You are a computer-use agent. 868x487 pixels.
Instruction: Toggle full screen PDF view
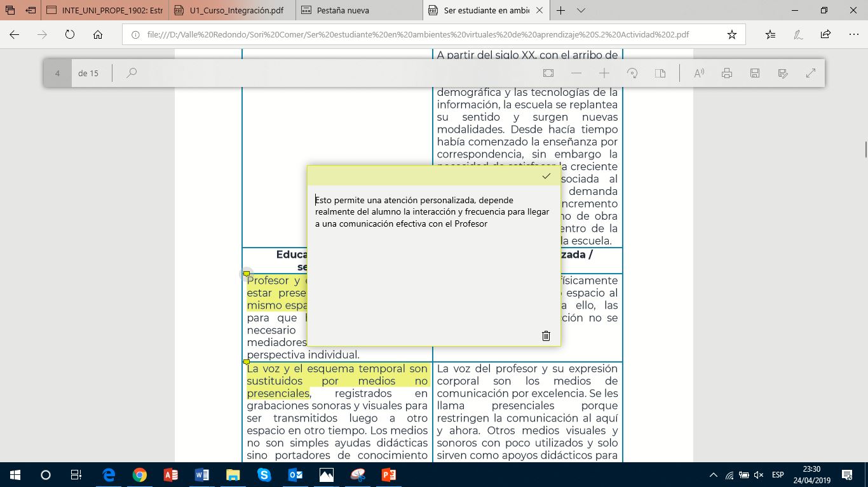[x=811, y=73]
